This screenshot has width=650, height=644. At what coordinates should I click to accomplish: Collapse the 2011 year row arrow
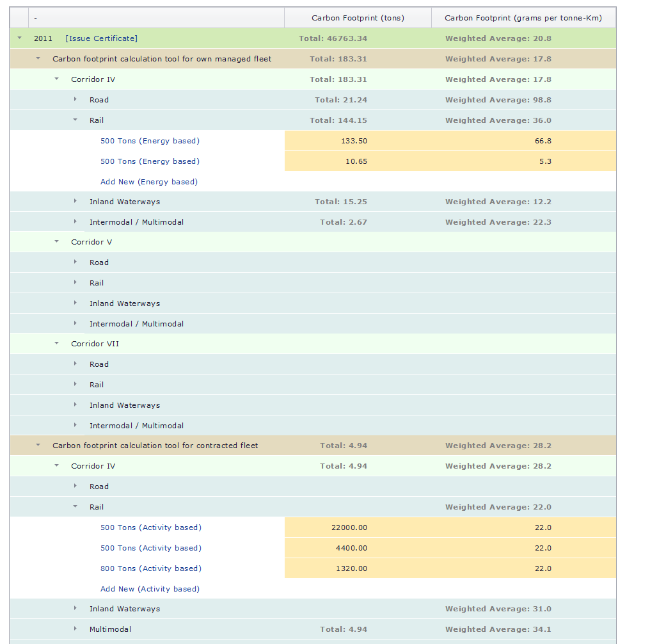pos(19,38)
